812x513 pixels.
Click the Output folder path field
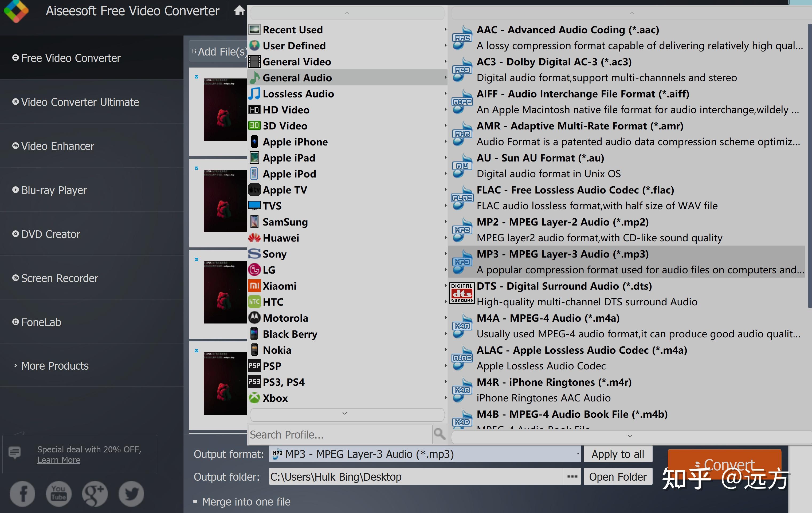click(416, 477)
